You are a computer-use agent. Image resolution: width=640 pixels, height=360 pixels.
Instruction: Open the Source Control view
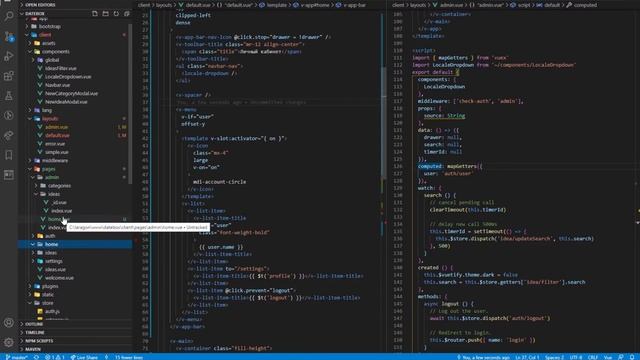(x=9, y=36)
